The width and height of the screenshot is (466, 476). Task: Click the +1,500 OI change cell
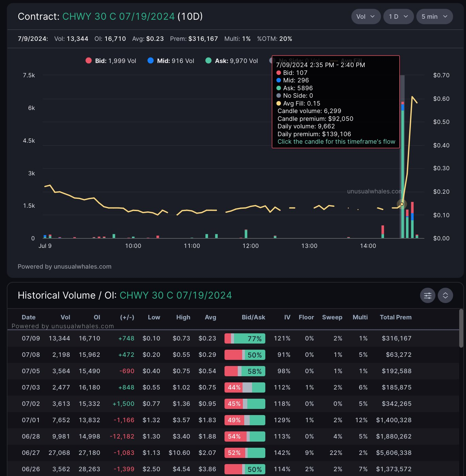(x=123, y=404)
